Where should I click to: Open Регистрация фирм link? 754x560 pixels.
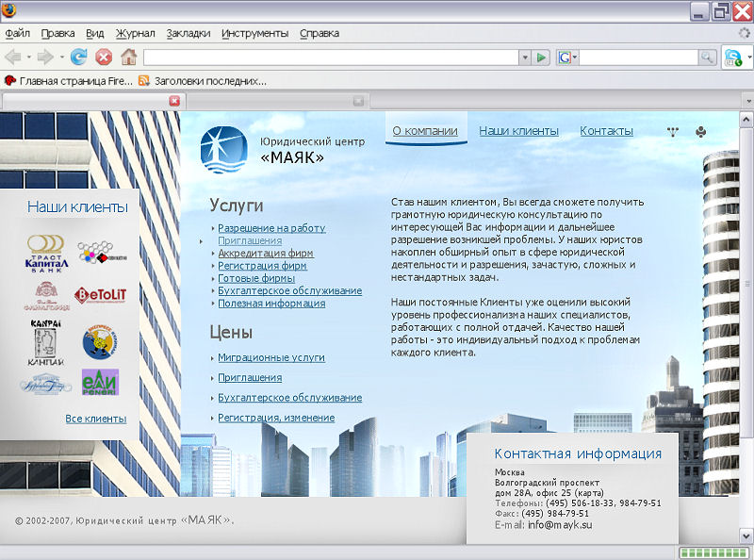click(x=262, y=266)
